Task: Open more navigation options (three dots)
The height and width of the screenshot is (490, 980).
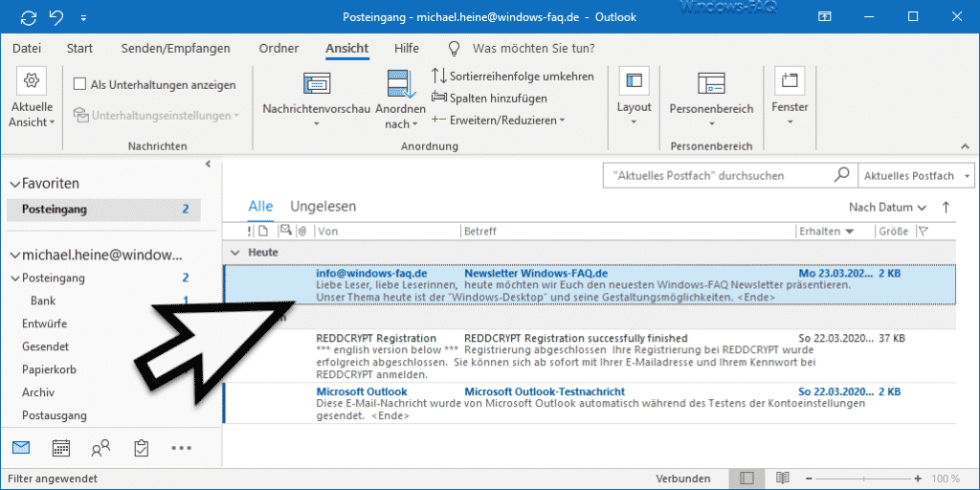Action: [181, 448]
